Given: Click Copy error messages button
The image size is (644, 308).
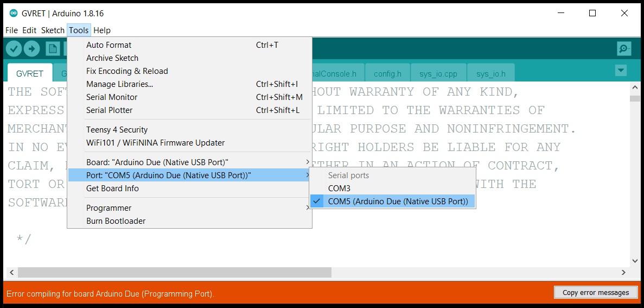Looking at the screenshot, I should 596,292.
